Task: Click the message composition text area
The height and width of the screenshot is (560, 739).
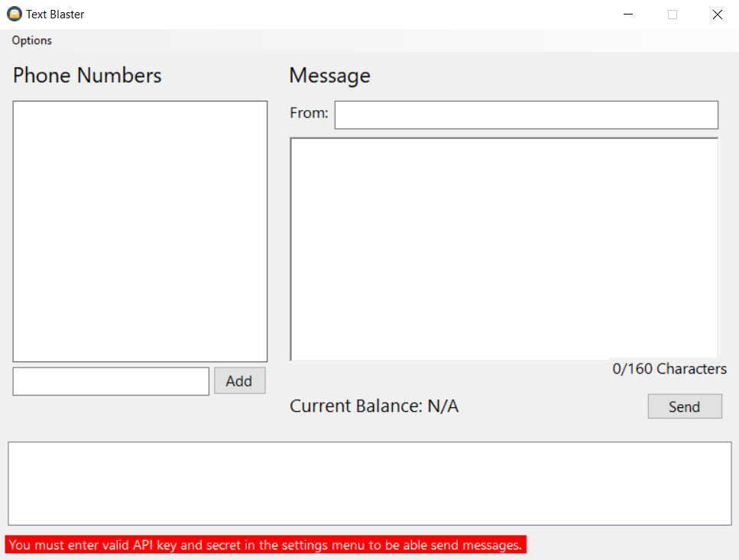Action: coord(503,244)
